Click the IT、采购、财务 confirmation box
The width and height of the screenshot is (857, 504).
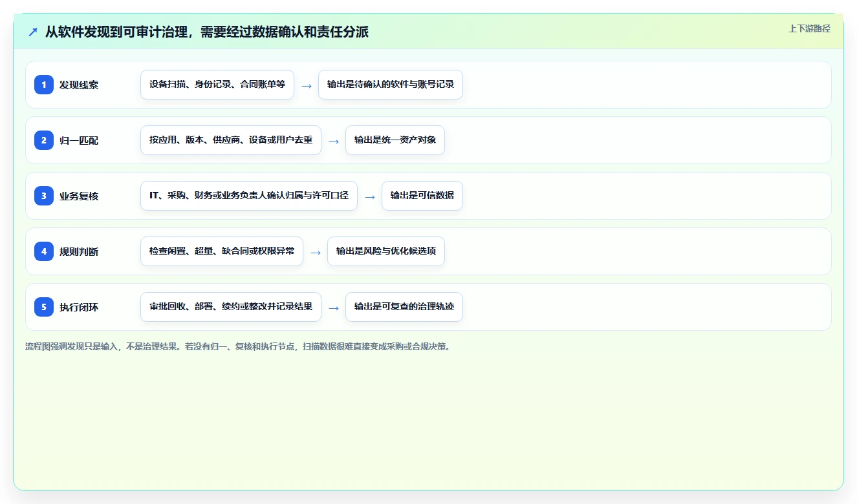pos(249,196)
